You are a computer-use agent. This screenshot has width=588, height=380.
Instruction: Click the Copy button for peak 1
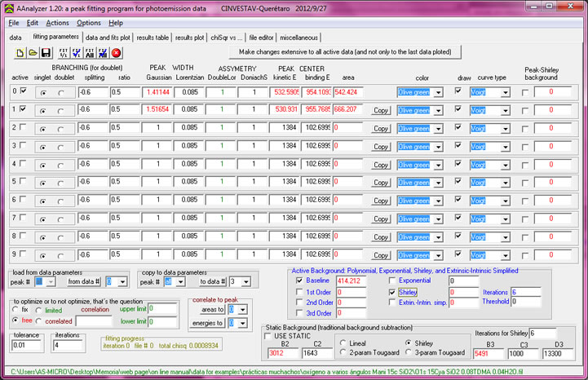(x=380, y=109)
